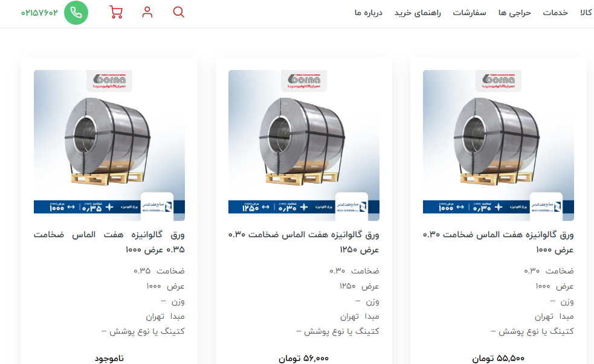
Task: Open title of galvanized sheet 0.30 width 1000
Action: pyautogui.click(x=499, y=242)
